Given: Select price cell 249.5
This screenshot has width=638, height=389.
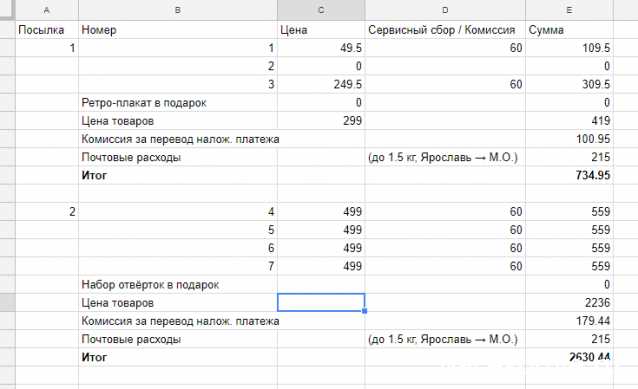Looking at the screenshot, I should [321, 84].
